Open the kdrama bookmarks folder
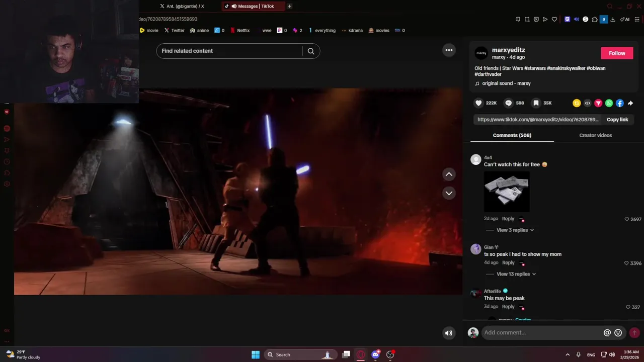Viewport: 644px width, 362px height. coord(352,30)
